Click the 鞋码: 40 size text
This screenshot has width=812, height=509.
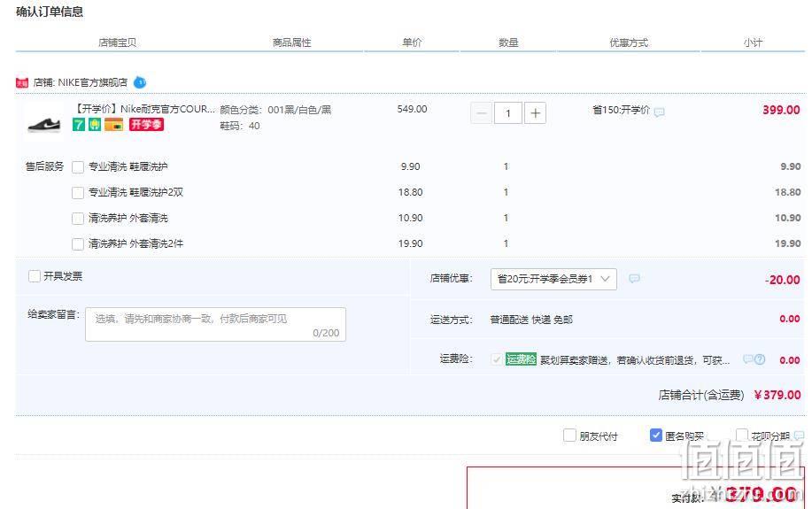(x=240, y=126)
